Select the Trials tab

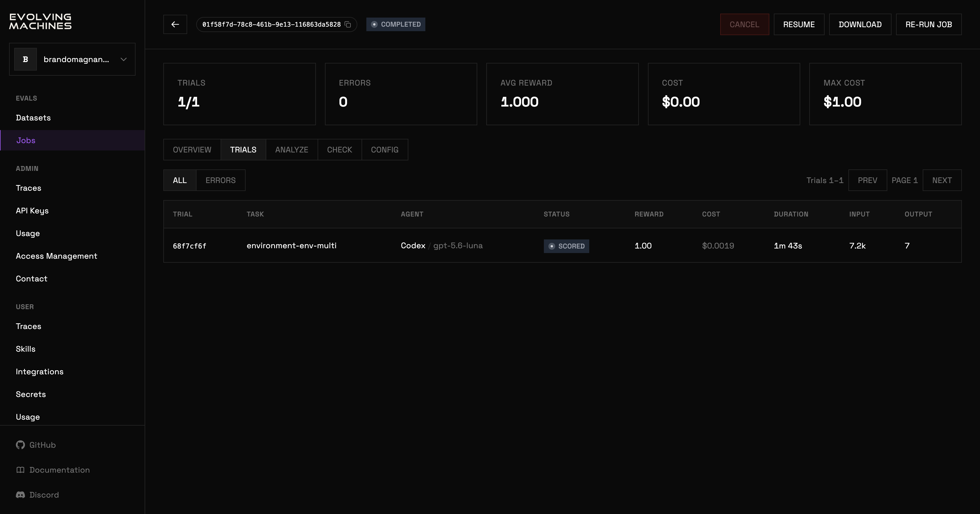(x=243, y=150)
